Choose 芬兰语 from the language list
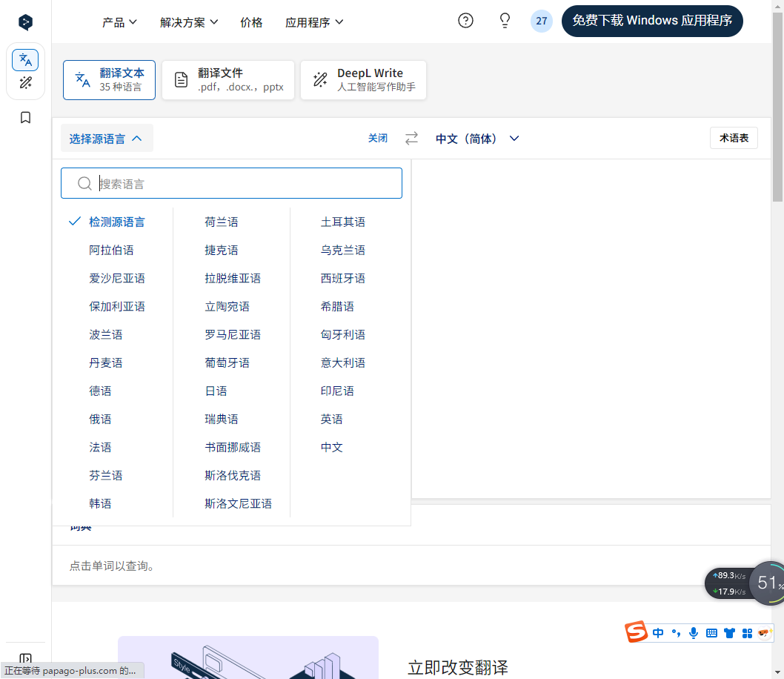The image size is (784, 679). coord(105,475)
